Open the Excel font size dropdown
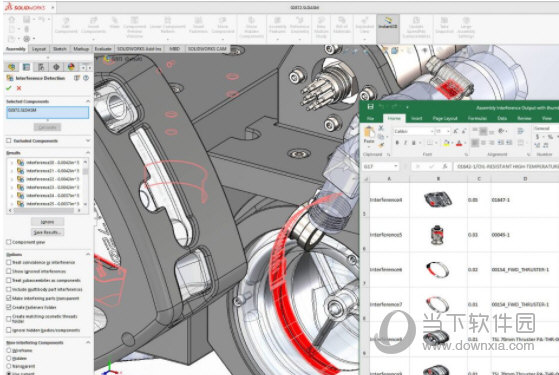Screen dimensions: 559x375 click(x=448, y=132)
